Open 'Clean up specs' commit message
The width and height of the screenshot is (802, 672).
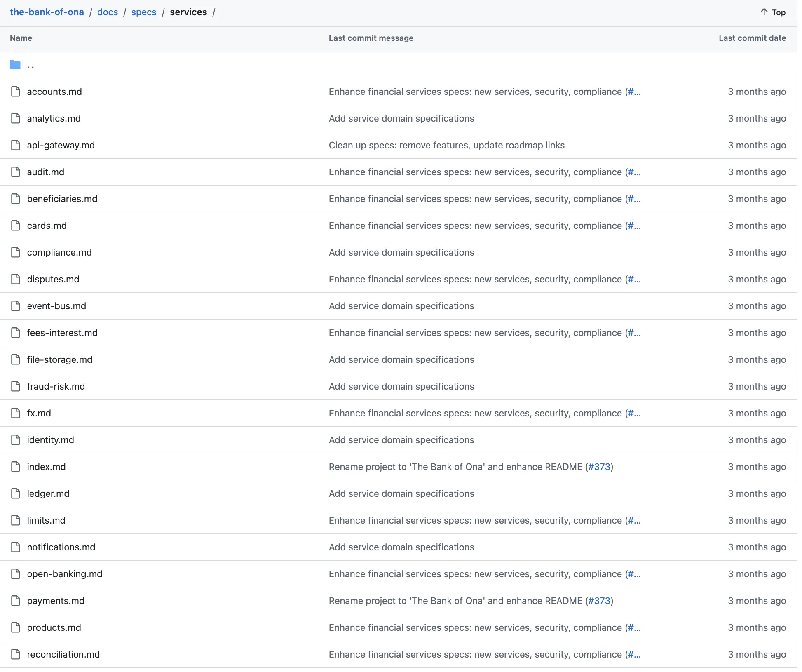(x=446, y=145)
